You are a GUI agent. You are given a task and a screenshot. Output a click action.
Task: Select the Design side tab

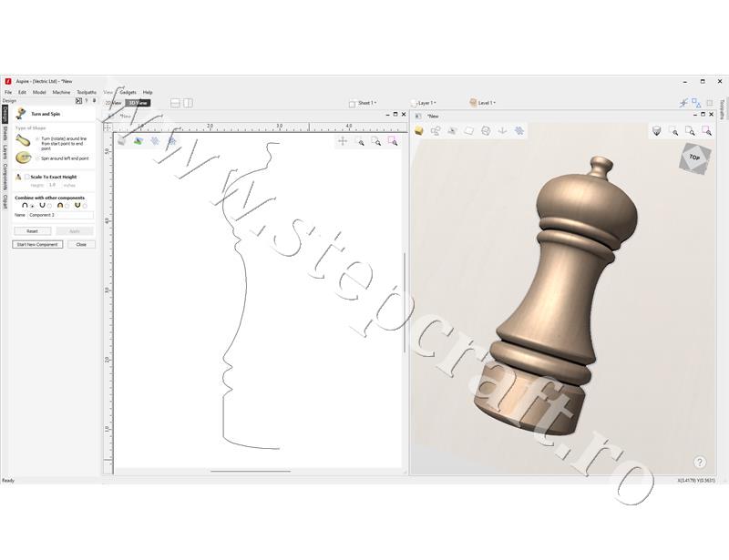(x=5, y=115)
